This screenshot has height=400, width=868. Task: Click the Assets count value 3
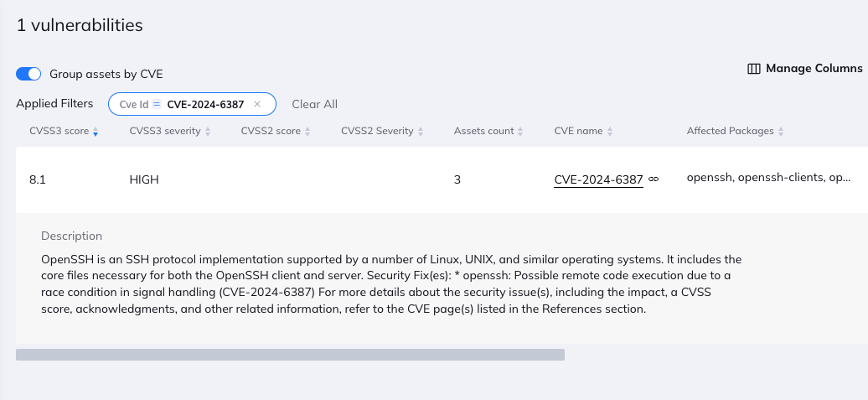point(457,179)
